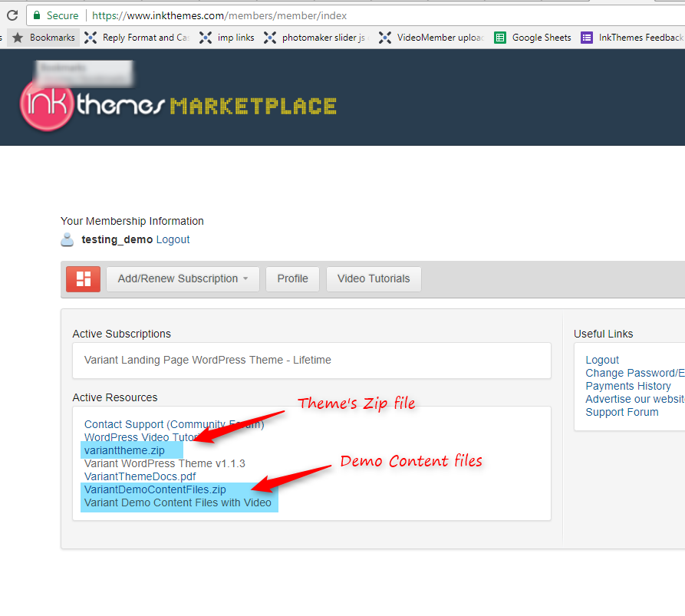Download VariantDemoContentFiles.zip

tap(155, 489)
